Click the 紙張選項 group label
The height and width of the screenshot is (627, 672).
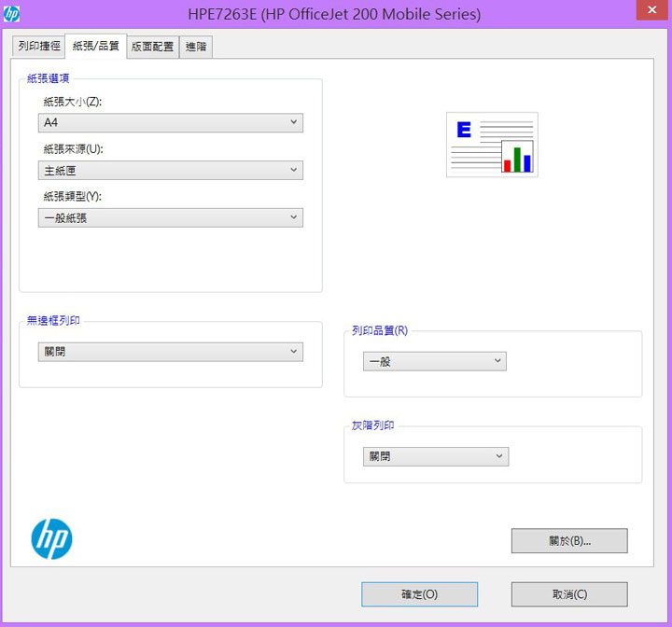(48, 78)
